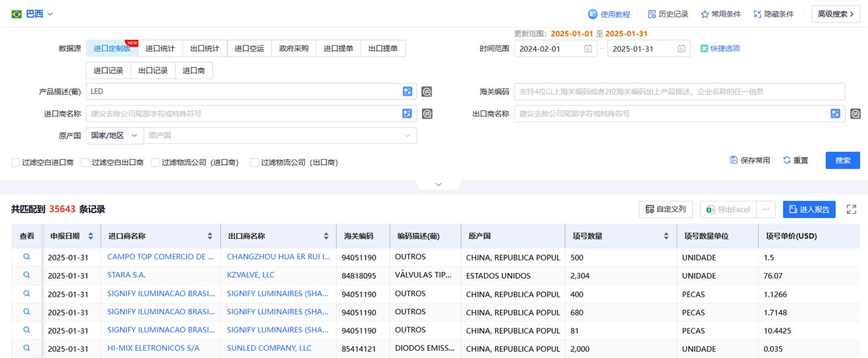Click 保存常用 to save conditions
Image resolution: width=868 pixels, height=358 pixels.
(x=750, y=160)
